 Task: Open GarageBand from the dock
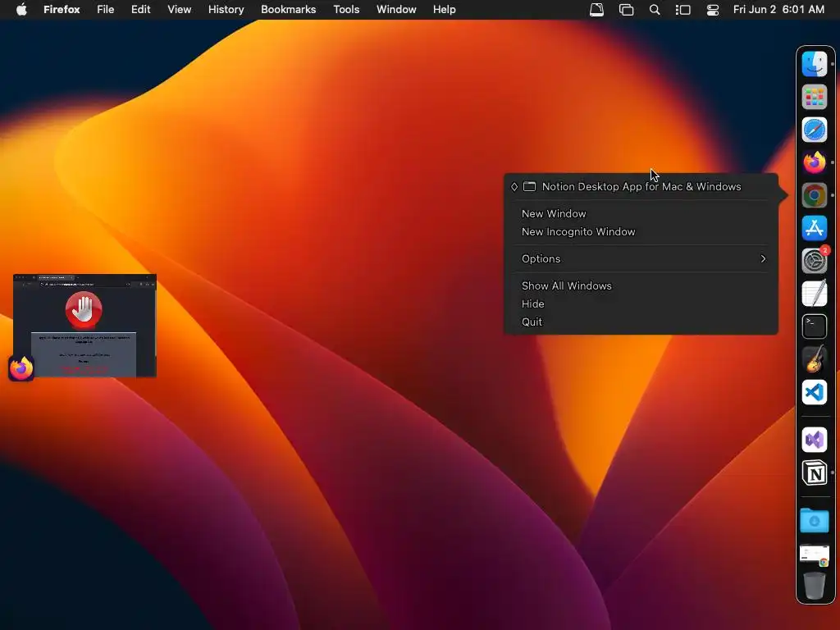coord(815,359)
